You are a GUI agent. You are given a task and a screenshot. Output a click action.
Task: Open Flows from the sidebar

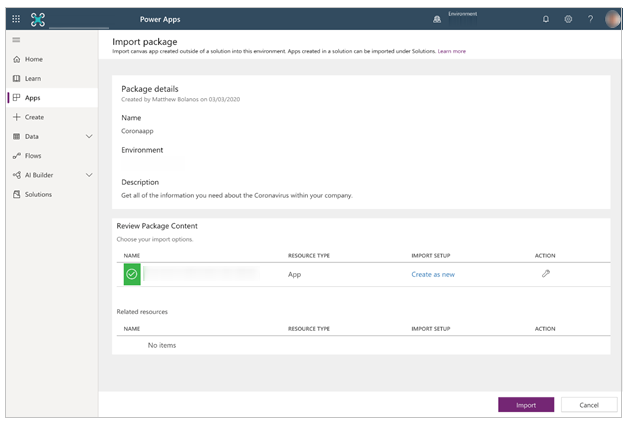point(33,156)
